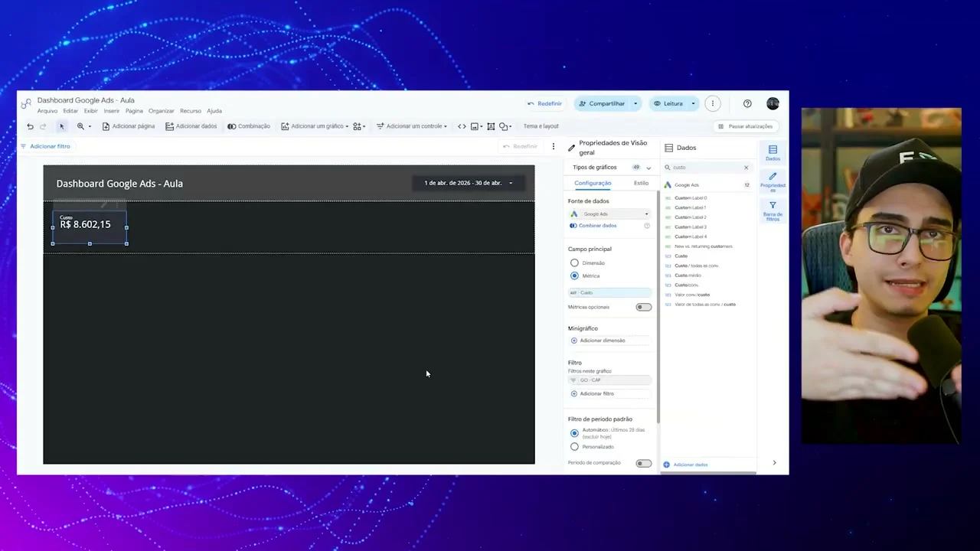
Task: Click the embed URL code icon
Action: click(462, 126)
